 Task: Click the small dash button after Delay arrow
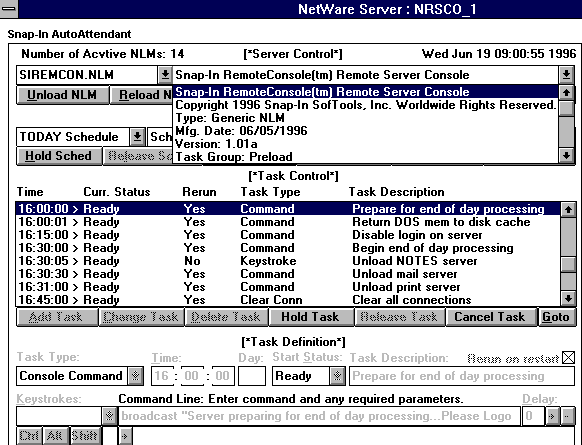point(568,416)
